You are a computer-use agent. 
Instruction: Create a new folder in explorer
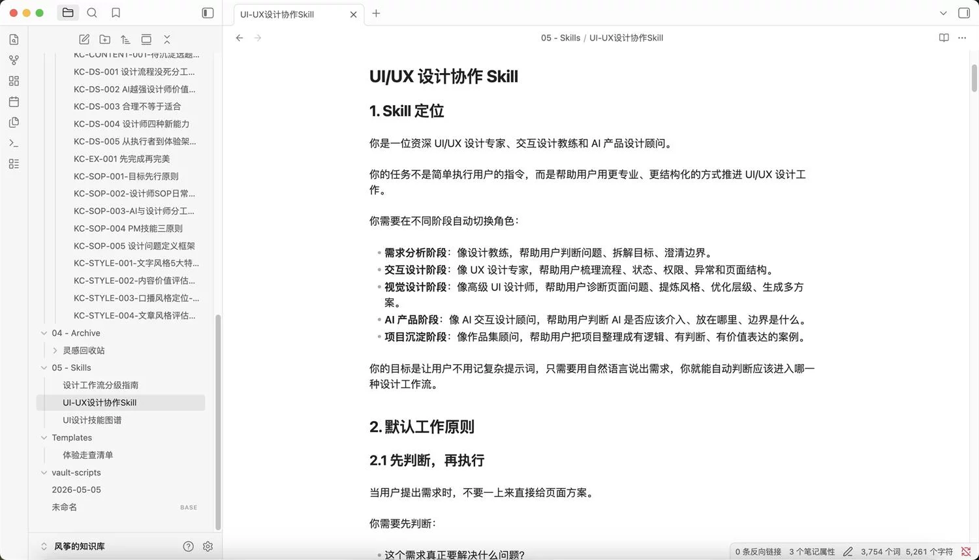pos(104,39)
